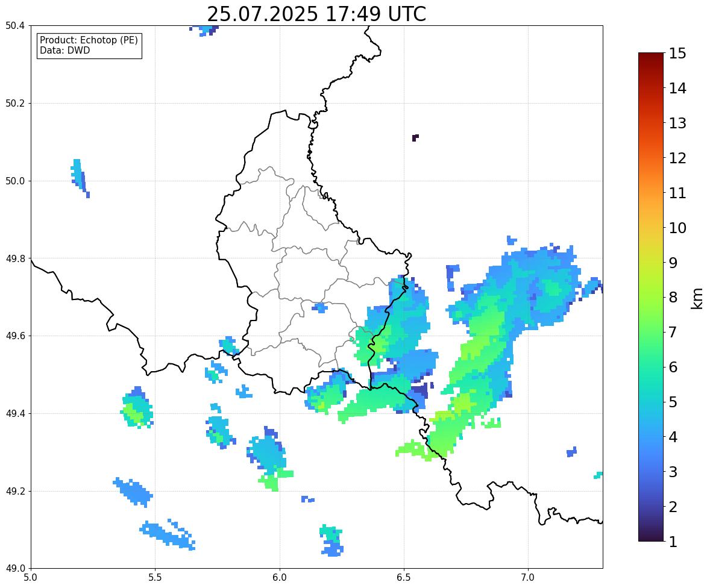Click the colorbar tick value 14
710x588 pixels.
click(677, 89)
